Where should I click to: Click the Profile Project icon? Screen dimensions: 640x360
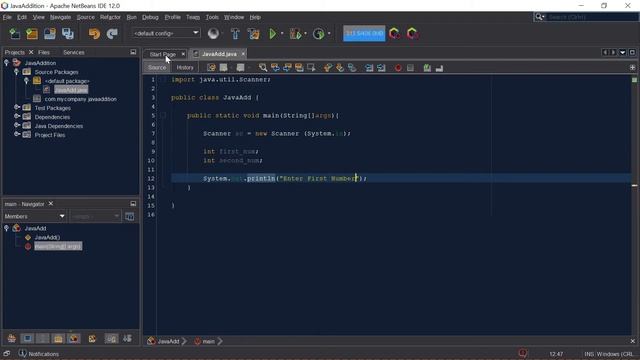coord(318,33)
